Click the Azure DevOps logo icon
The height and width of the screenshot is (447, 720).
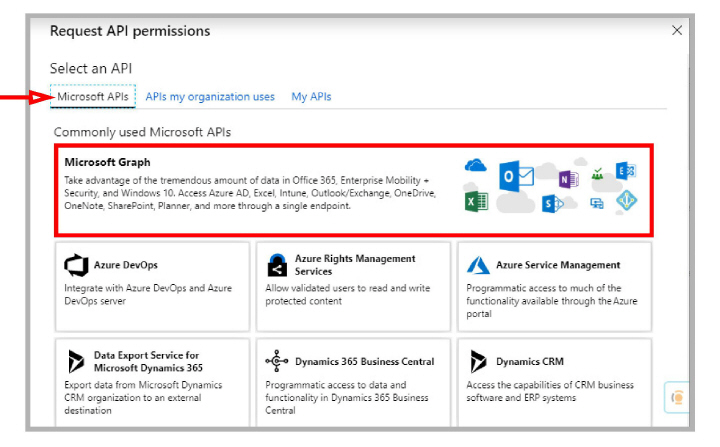(x=76, y=265)
